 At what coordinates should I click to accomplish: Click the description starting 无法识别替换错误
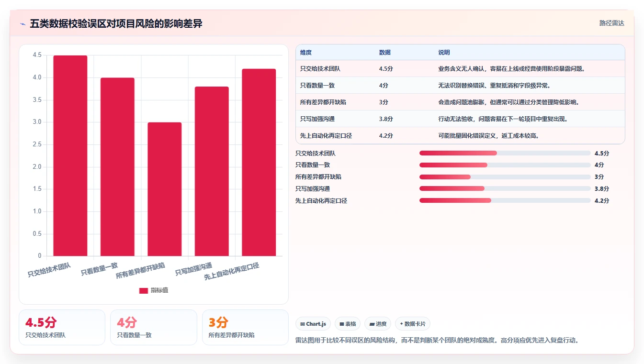(x=494, y=86)
